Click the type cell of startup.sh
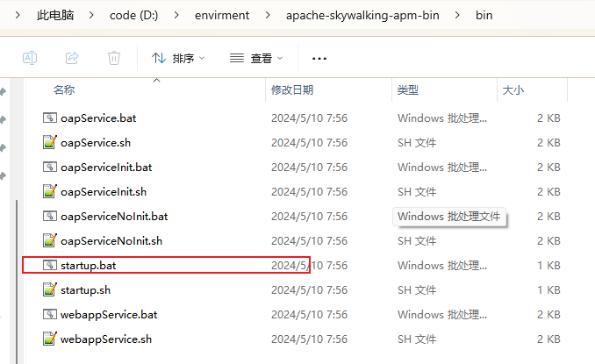The width and height of the screenshot is (595, 364). (x=417, y=290)
